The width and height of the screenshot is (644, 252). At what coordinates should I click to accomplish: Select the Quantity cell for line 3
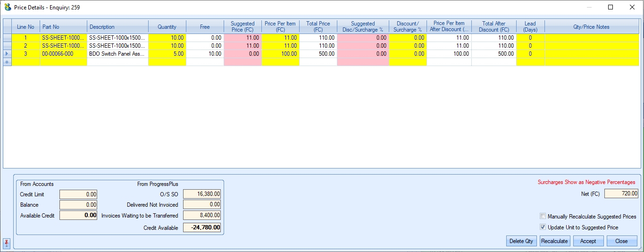pos(167,54)
